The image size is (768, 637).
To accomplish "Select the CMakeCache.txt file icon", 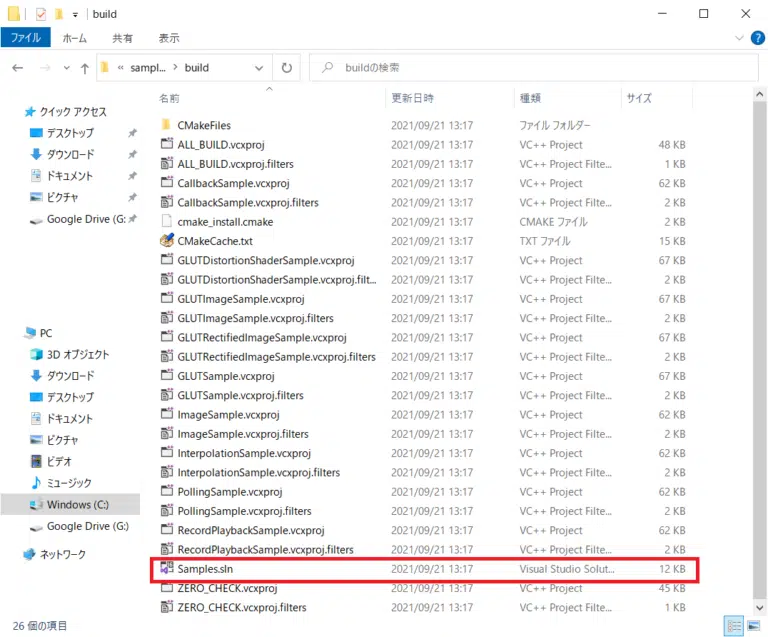I will pyautogui.click(x=167, y=241).
